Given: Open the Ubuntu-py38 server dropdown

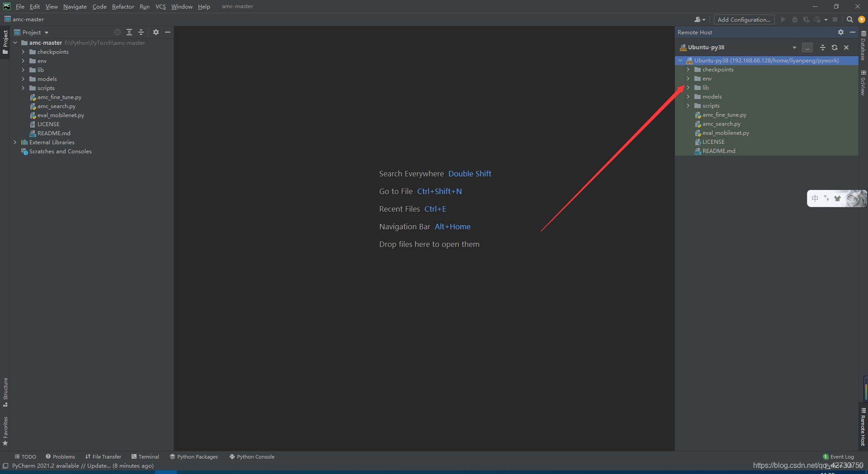Looking at the screenshot, I should pyautogui.click(x=794, y=47).
